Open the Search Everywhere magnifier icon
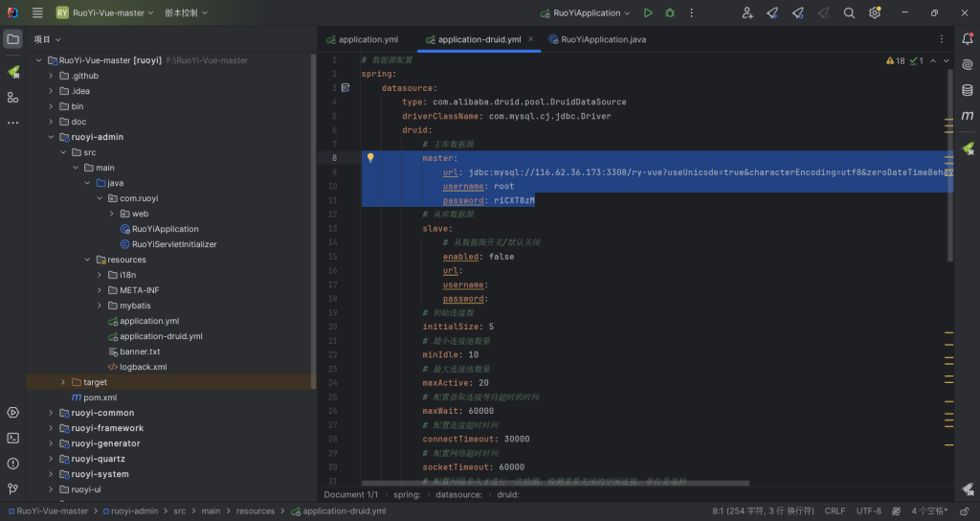Screen dimensions: 980x521 [x=849, y=13]
